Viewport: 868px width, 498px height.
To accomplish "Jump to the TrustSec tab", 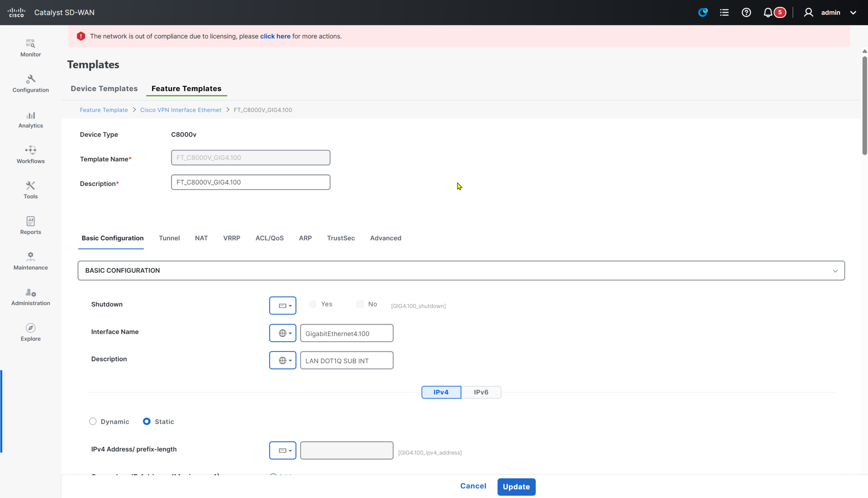I will point(341,238).
